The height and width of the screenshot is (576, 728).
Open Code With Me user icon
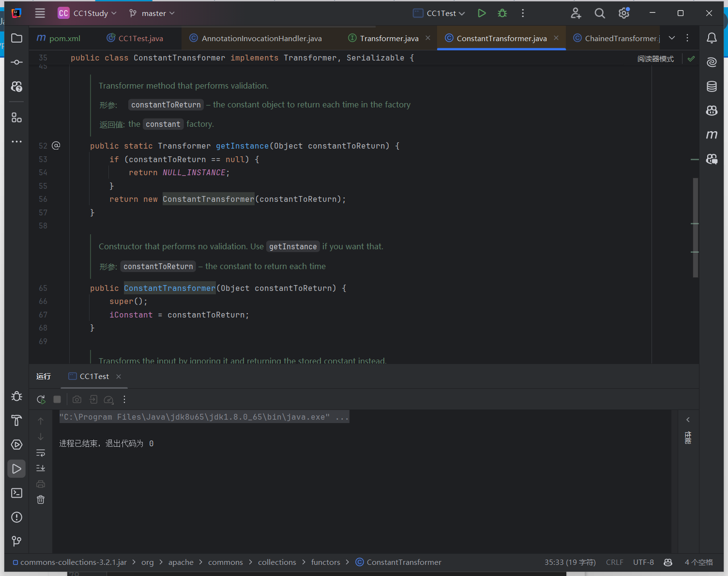(576, 14)
